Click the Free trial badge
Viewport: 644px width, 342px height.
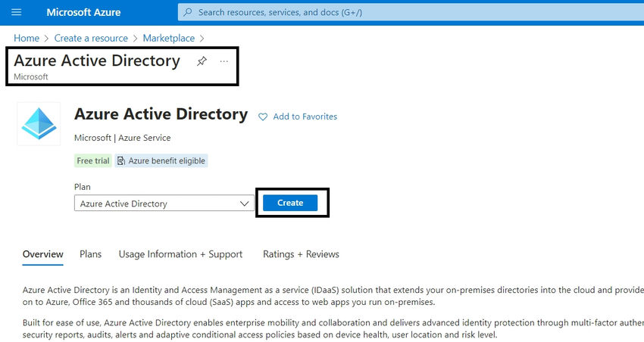click(93, 160)
